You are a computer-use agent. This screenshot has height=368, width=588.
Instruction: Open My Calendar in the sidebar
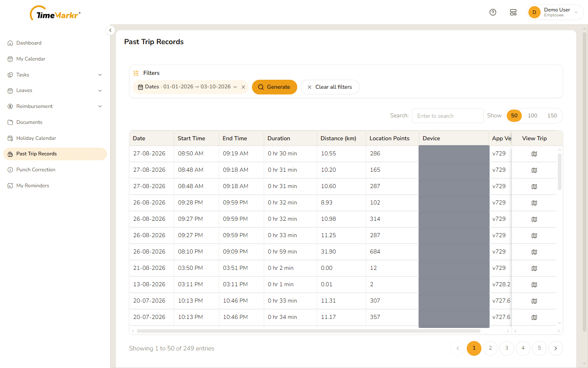point(55,59)
